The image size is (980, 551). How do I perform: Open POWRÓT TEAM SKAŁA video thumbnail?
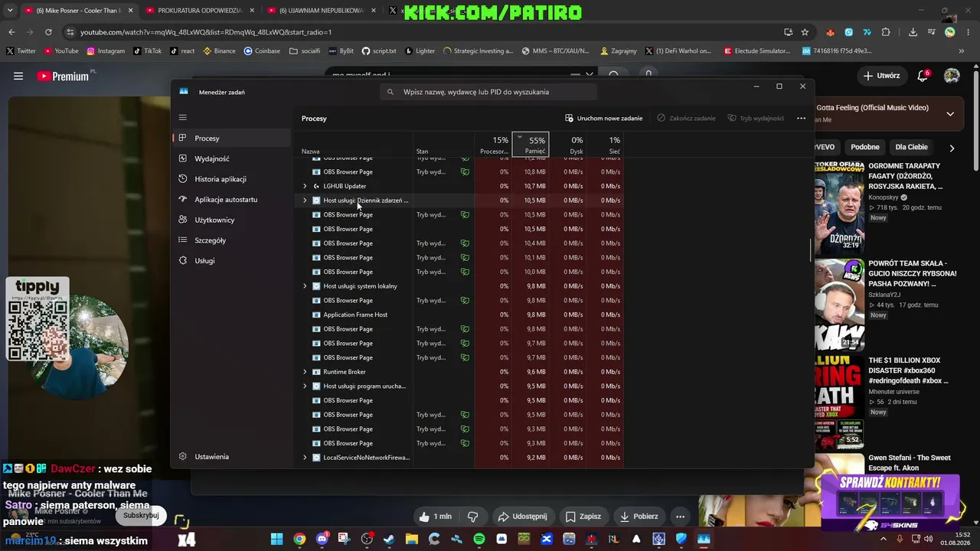tap(839, 304)
